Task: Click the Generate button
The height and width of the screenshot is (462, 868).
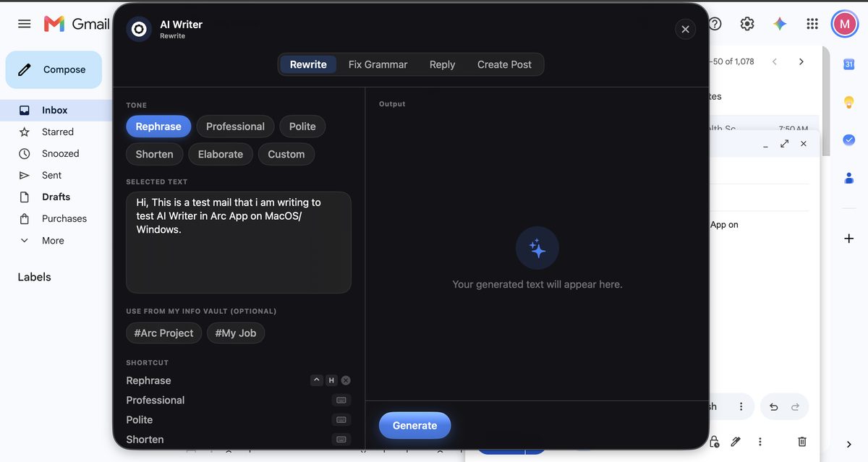Action: [414, 426]
